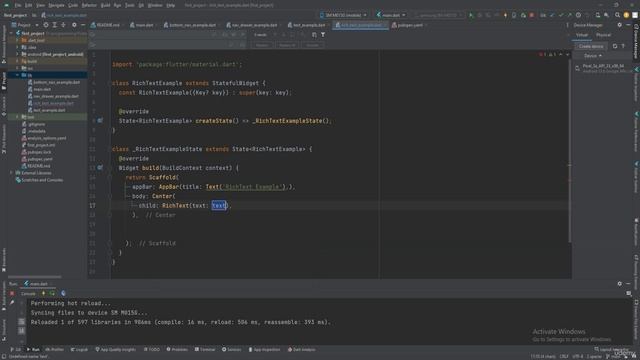Hide the Project panel with minus icon
640x360 pixels.
pos(83,25)
